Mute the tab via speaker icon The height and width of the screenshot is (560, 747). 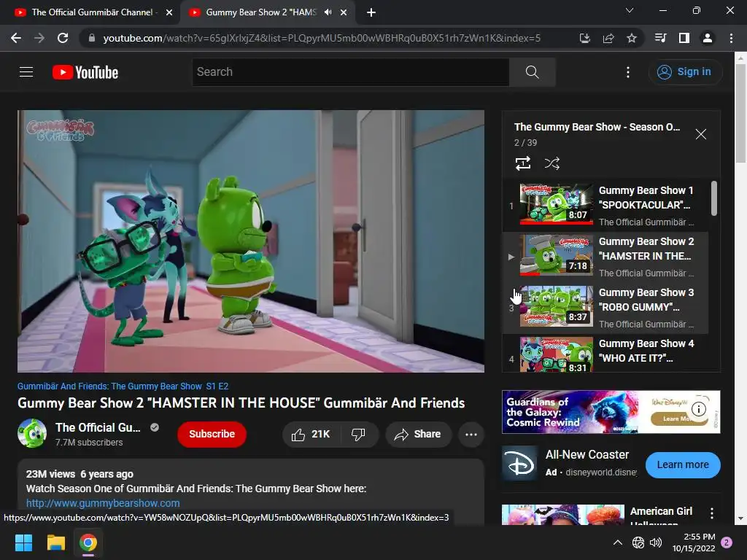(328, 12)
